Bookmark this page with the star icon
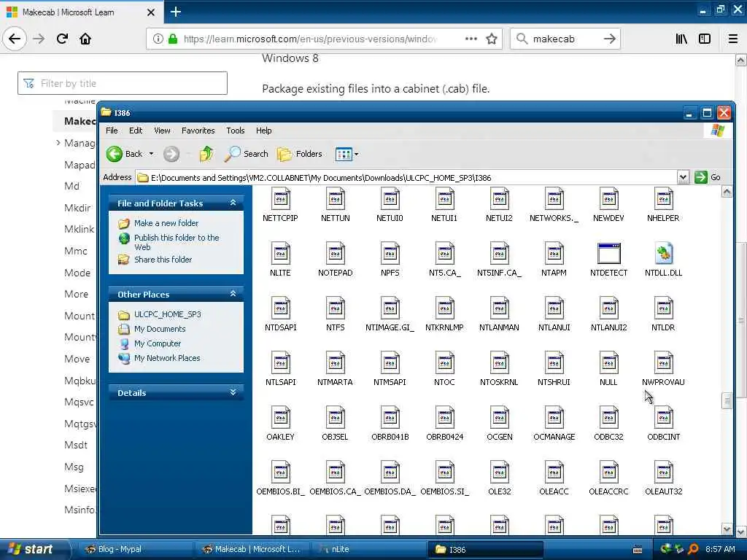This screenshot has width=747, height=560. pos(492,39)
